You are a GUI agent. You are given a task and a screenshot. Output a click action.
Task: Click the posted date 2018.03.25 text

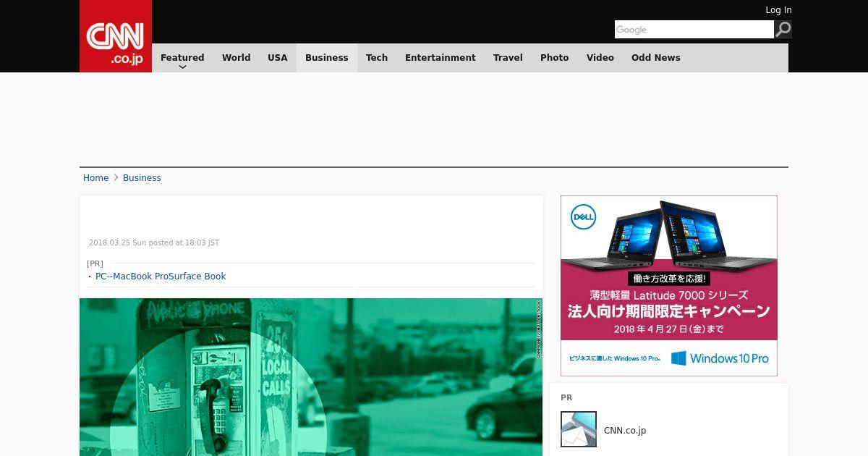(x=154, y=243)
